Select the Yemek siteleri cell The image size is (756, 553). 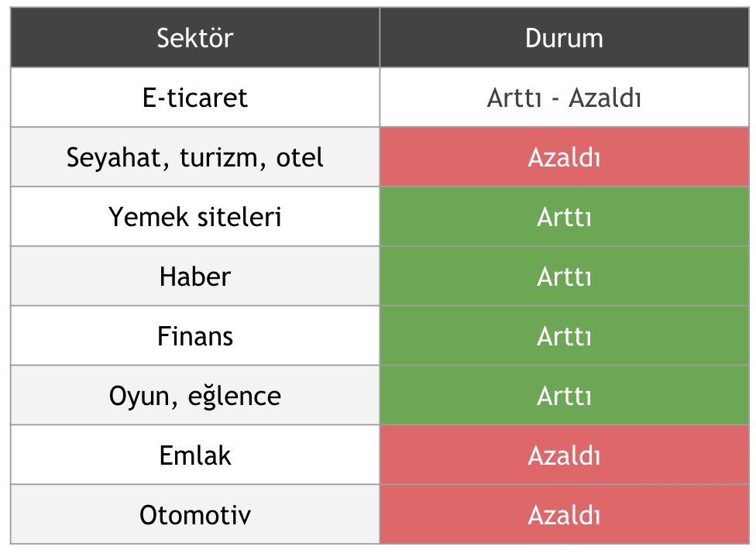coord(195,217)
